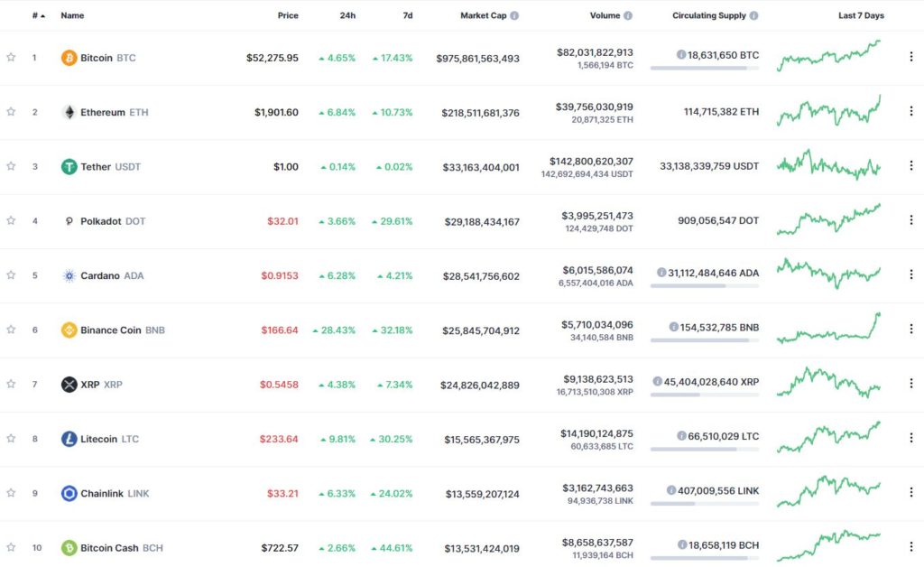
Task: Open the Bitcoin row options menu
Action: point(911,57)
